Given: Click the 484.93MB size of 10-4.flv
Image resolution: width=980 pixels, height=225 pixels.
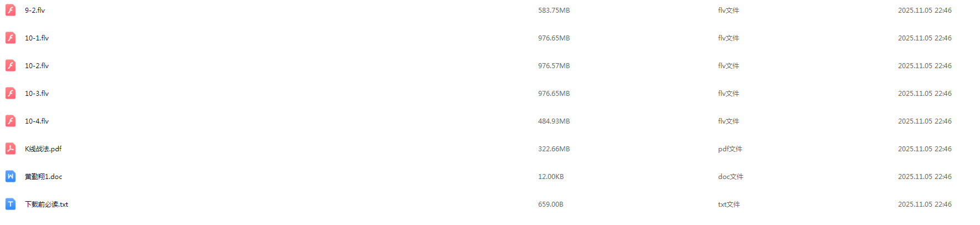Looking at the screenshot, I should click(x=554, y=121).
